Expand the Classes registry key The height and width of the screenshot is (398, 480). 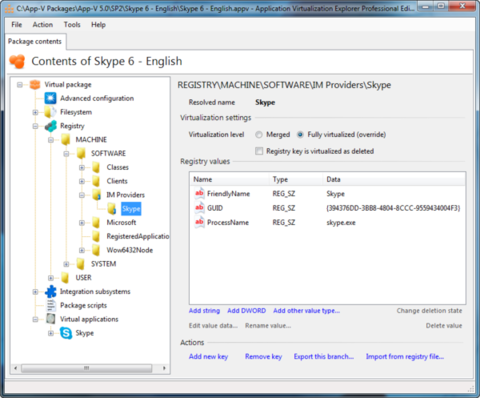[x=82, y=167]
